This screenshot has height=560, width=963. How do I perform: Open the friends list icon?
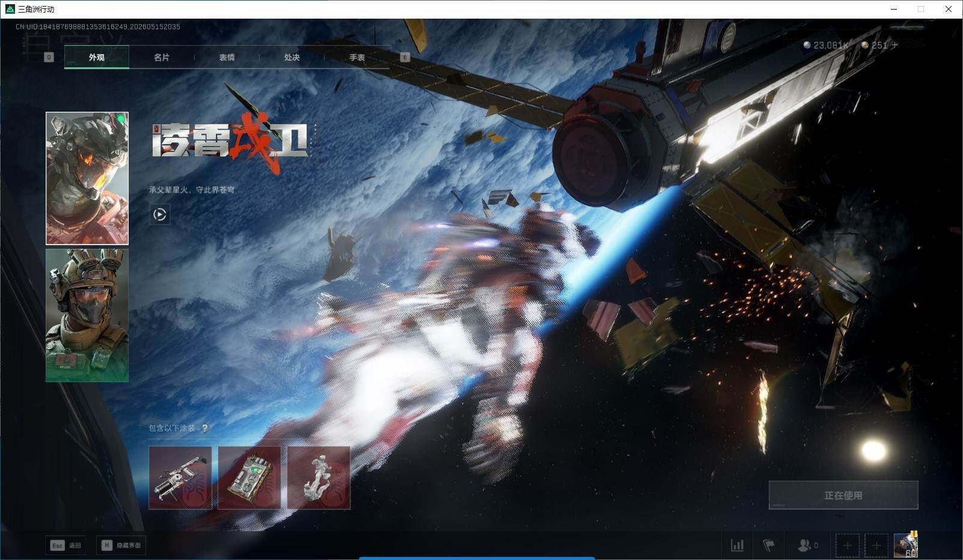[x=807, y=546]
